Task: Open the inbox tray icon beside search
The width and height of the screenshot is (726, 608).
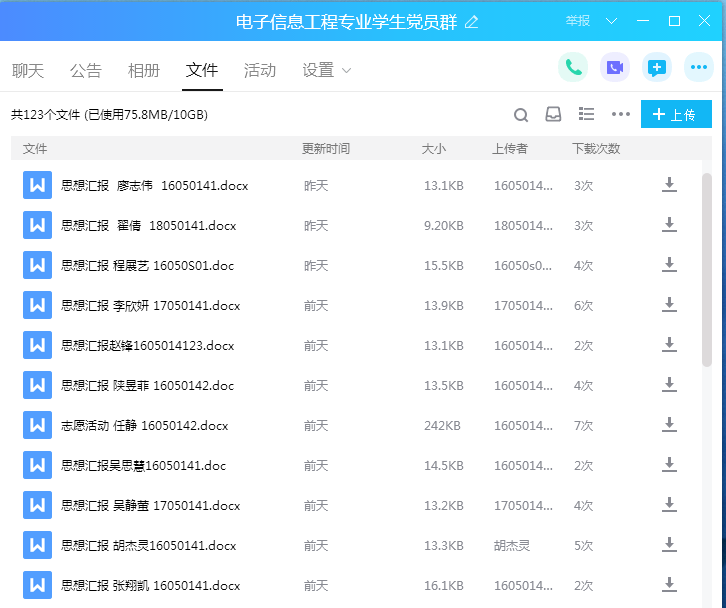Action: (553, 115)
